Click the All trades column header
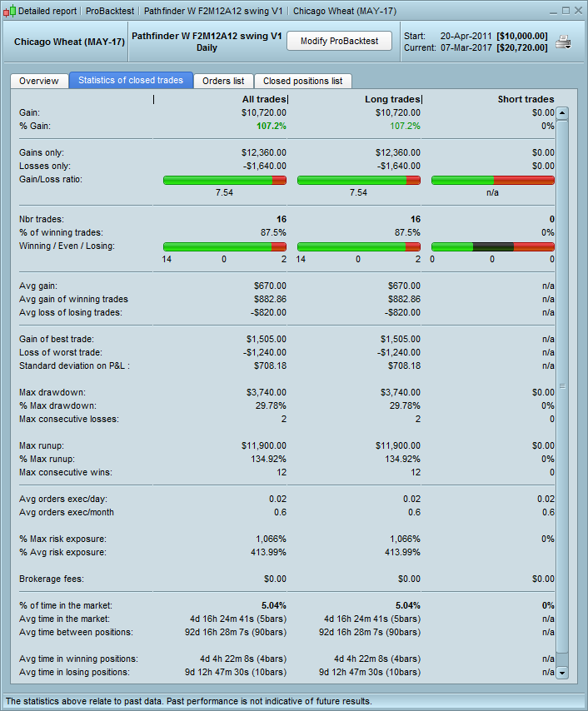The height and width of the screenshot is (711, 588). coord(264,99)
